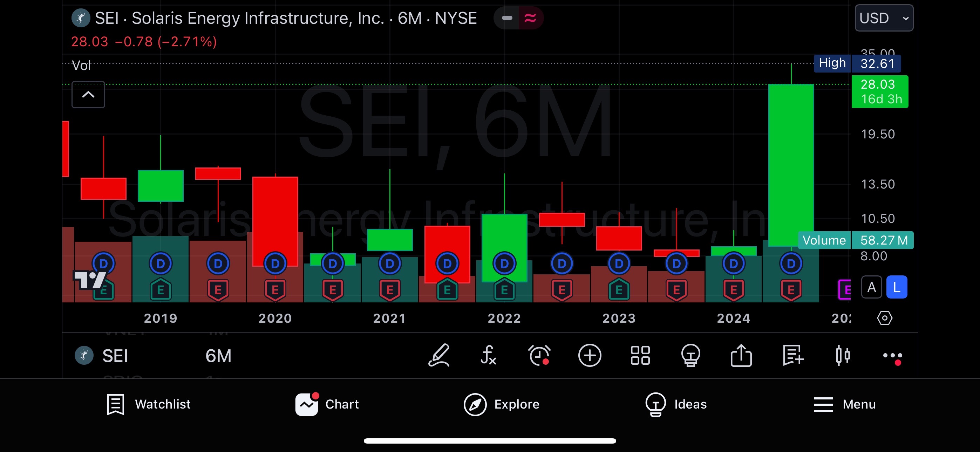Open the indicators fx icon
Screen dimensions: 980x452
pos(489,355)
